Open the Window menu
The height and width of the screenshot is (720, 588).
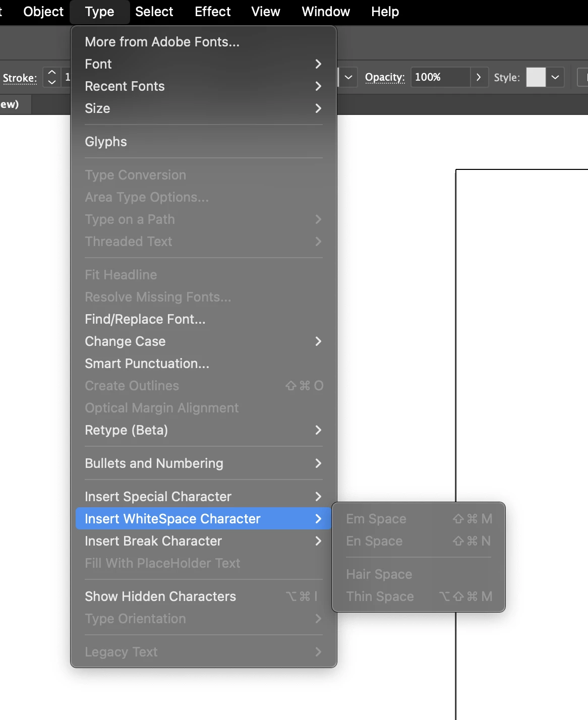(326, 12)
